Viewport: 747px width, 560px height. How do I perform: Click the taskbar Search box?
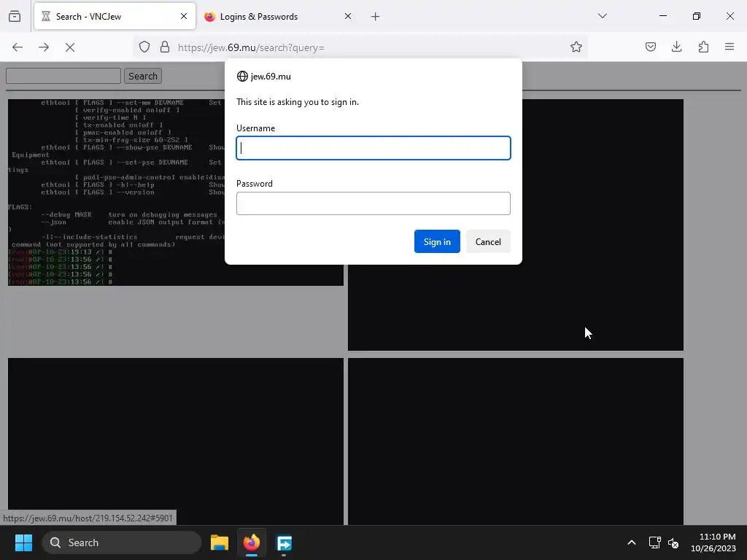(122, 542)
